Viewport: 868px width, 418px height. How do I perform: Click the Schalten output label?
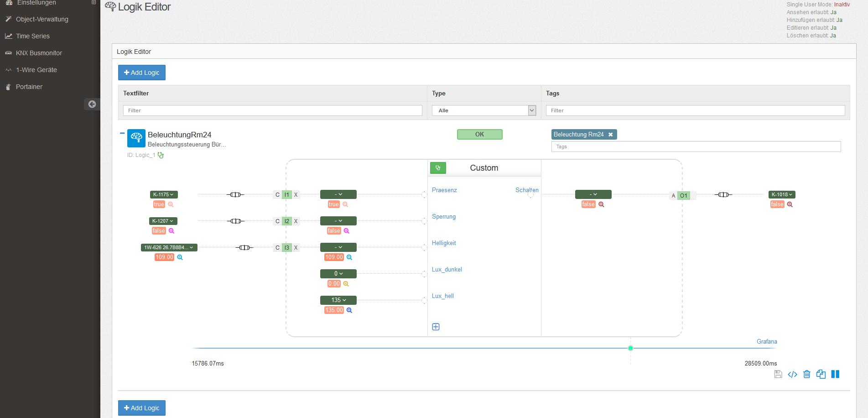527,190
